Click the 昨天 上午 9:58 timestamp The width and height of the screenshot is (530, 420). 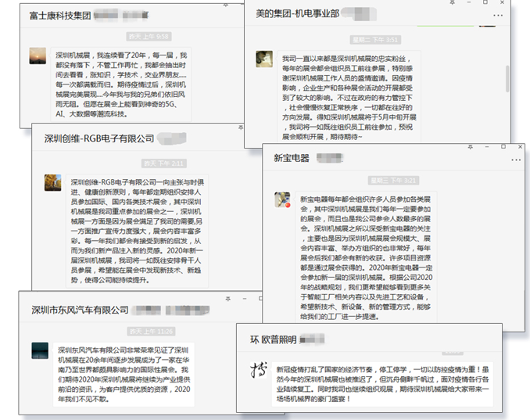(x=149, y=37)
